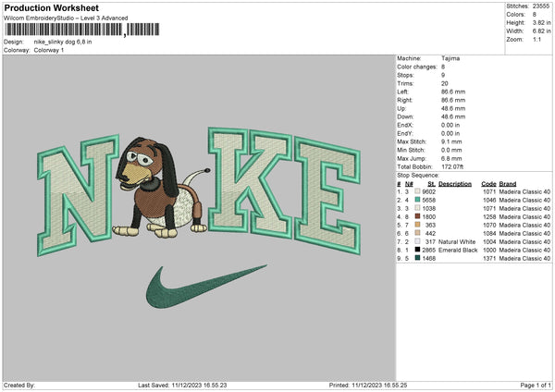Click the Machine value Tajima
This screenshot has height=392, width=555.
(x=450, y=58)
